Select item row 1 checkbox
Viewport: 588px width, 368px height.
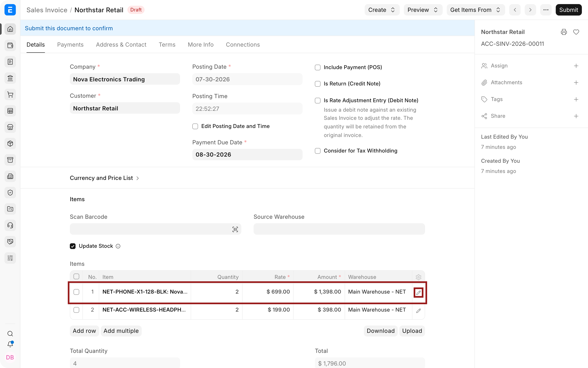click(76, 292)
